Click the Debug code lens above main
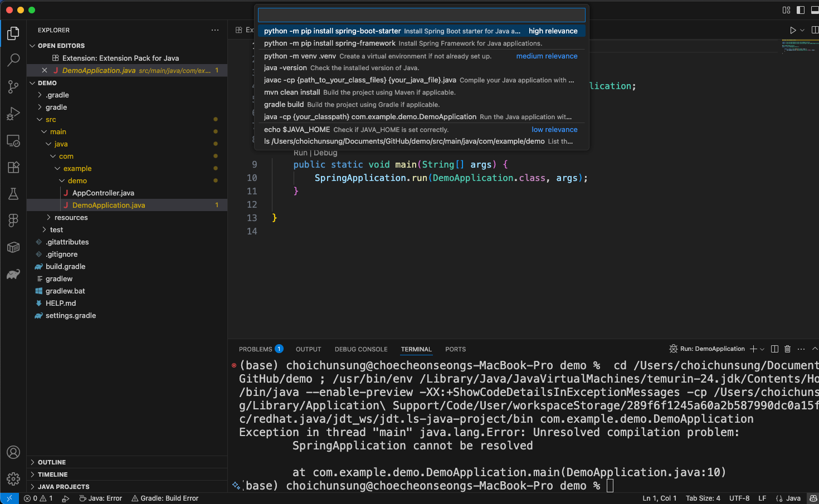The image size is (819, 504). pyautogui.click(x=325, y=153)
